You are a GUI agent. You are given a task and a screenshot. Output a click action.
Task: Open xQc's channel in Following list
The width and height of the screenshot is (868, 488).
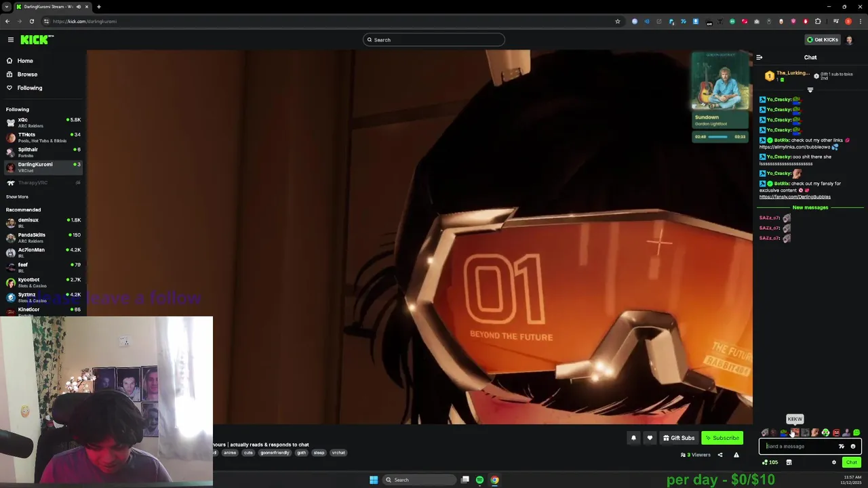(x=43, y=123)
